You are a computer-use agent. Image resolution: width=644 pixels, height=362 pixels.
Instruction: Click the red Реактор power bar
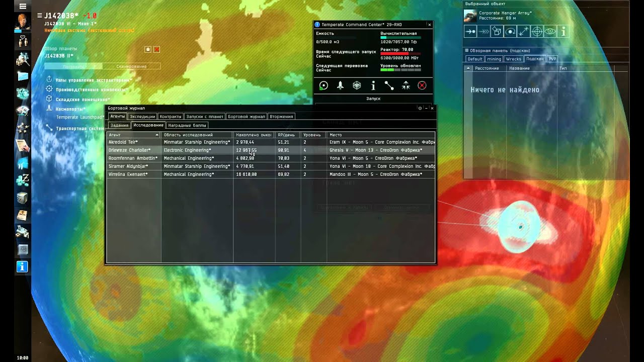point(400,54)
